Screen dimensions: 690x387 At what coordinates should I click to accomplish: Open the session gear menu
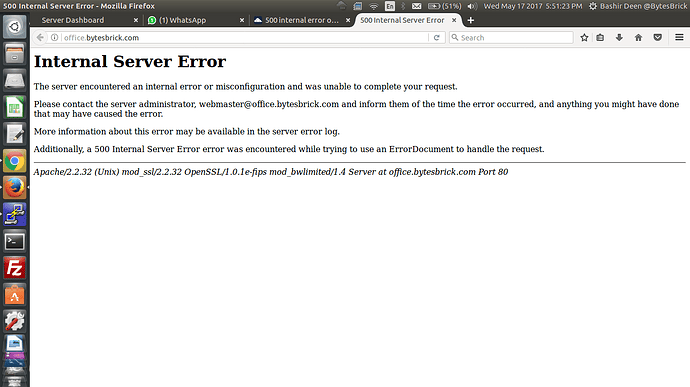coord(593,6)
